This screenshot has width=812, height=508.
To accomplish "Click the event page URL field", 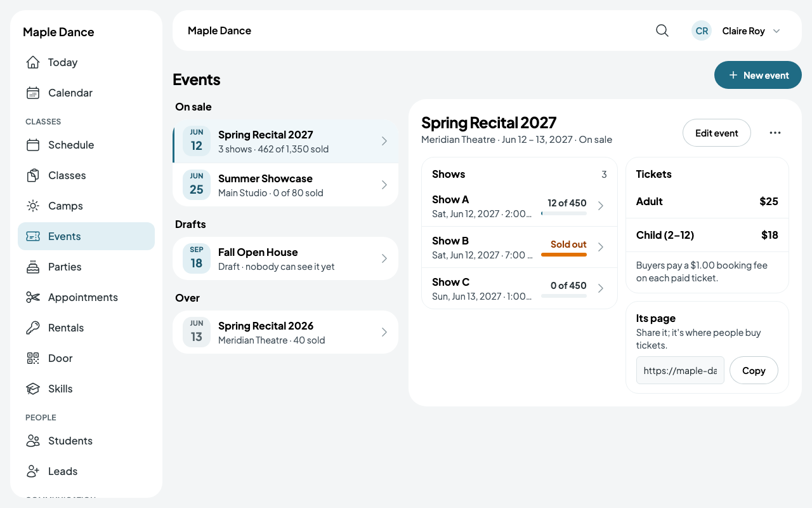I will (680, 370).
